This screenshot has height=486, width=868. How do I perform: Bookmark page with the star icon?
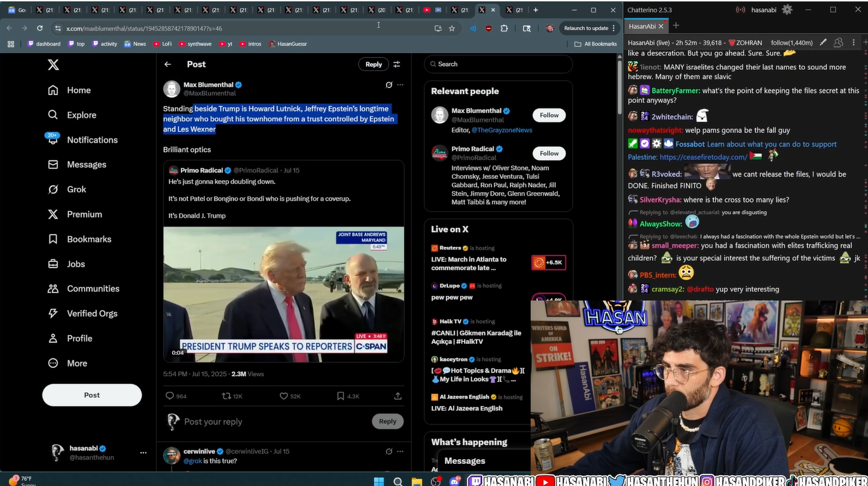[452, 28]
